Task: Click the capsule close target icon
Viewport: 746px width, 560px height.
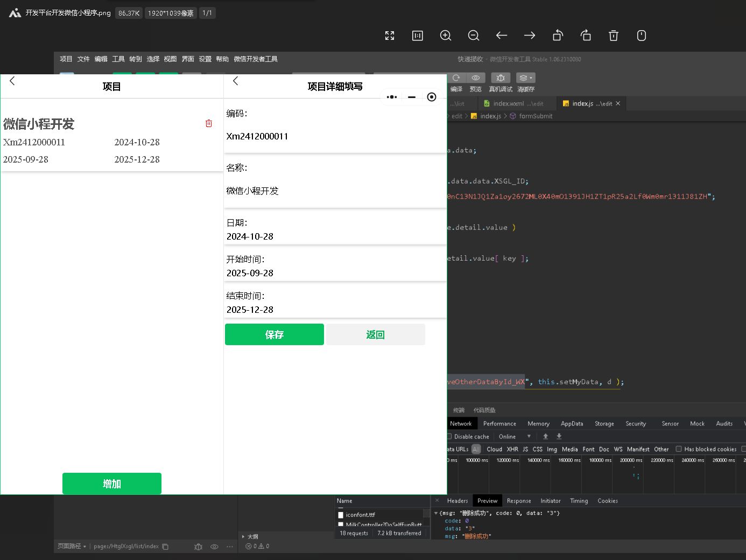Action: 432,97
